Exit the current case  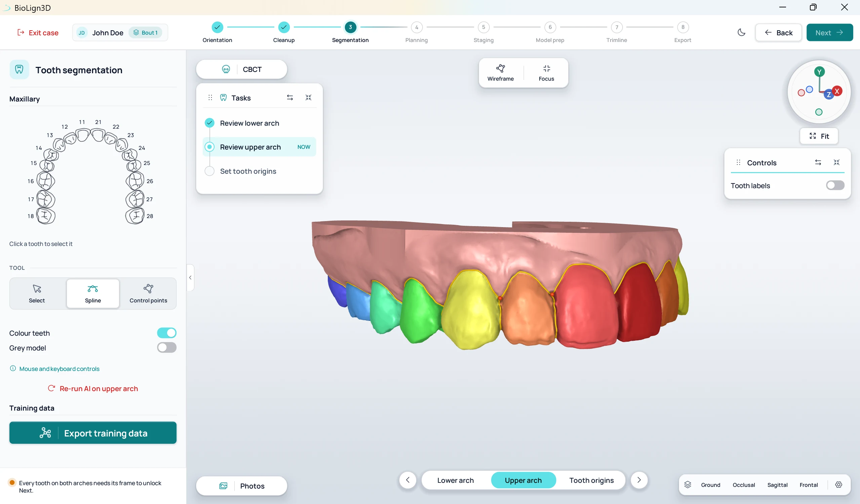pyautogui.click(x=38, y=32)
